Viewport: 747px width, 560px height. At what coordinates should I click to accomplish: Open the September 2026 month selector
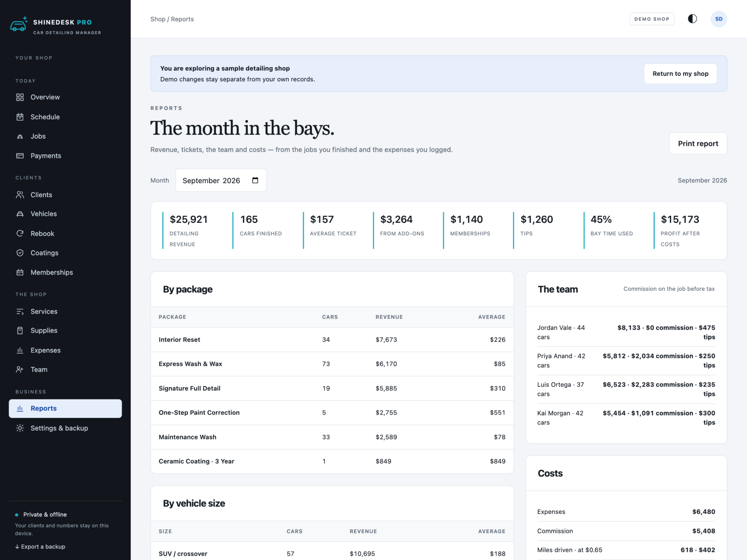pyautogui.click(x=221, y=180)
